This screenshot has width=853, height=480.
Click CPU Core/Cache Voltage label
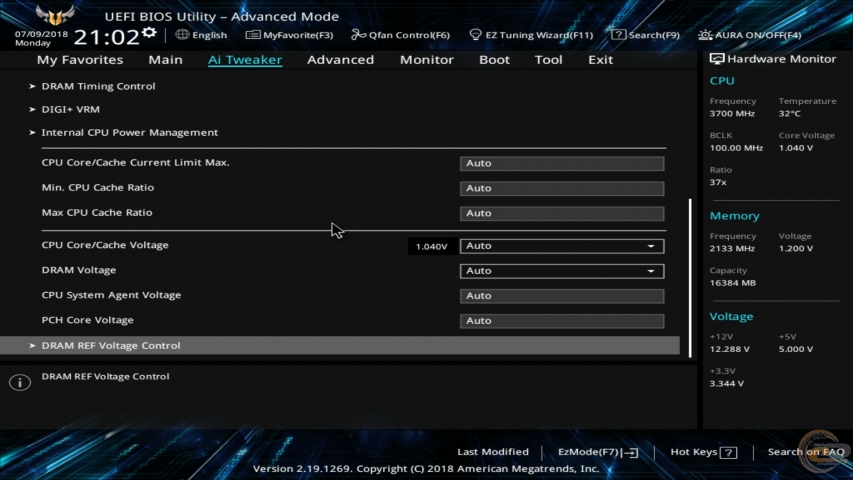click(x=105, y=245)
